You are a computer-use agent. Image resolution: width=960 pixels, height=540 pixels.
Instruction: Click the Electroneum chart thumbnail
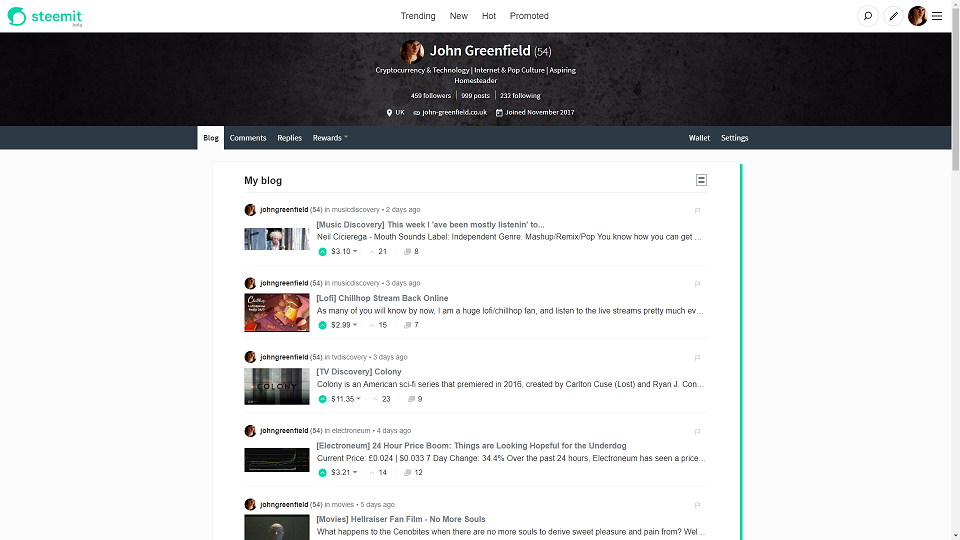pos(277,460)
